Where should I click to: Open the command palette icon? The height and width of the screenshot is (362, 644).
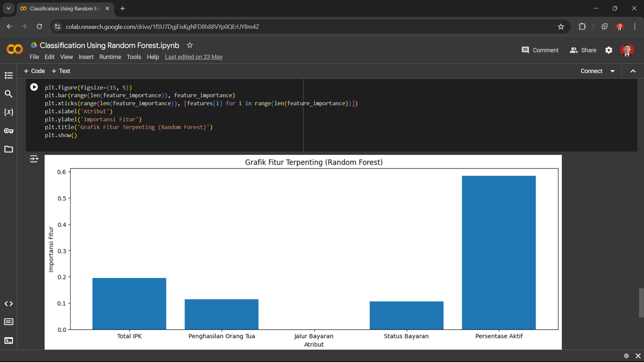[9, 322]
